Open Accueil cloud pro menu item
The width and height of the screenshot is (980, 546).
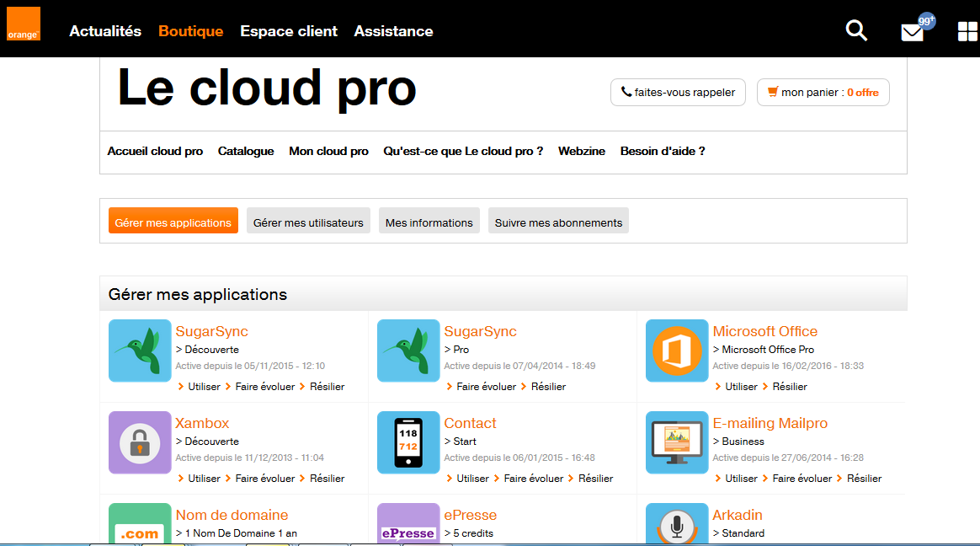[x=155, y=152]
